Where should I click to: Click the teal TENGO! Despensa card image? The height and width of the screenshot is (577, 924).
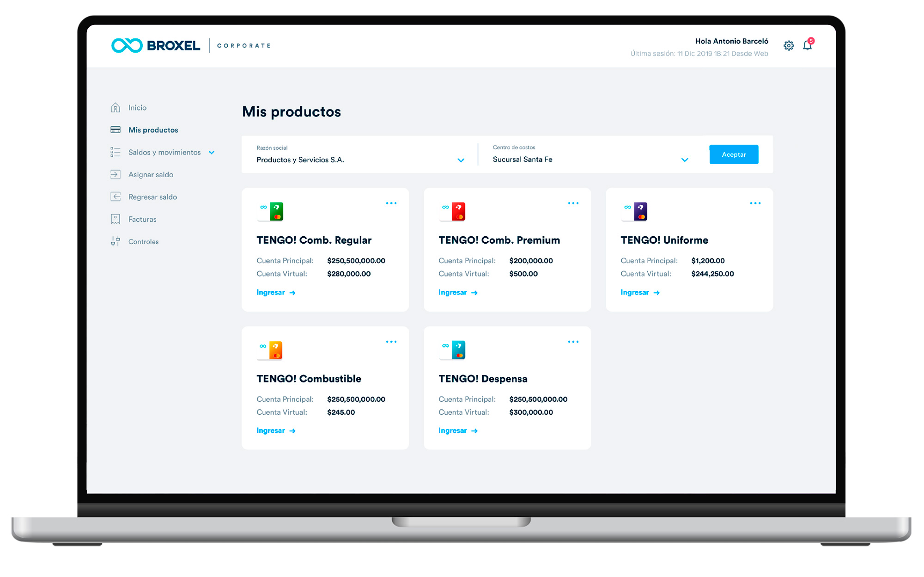click(x=452, y=350)
